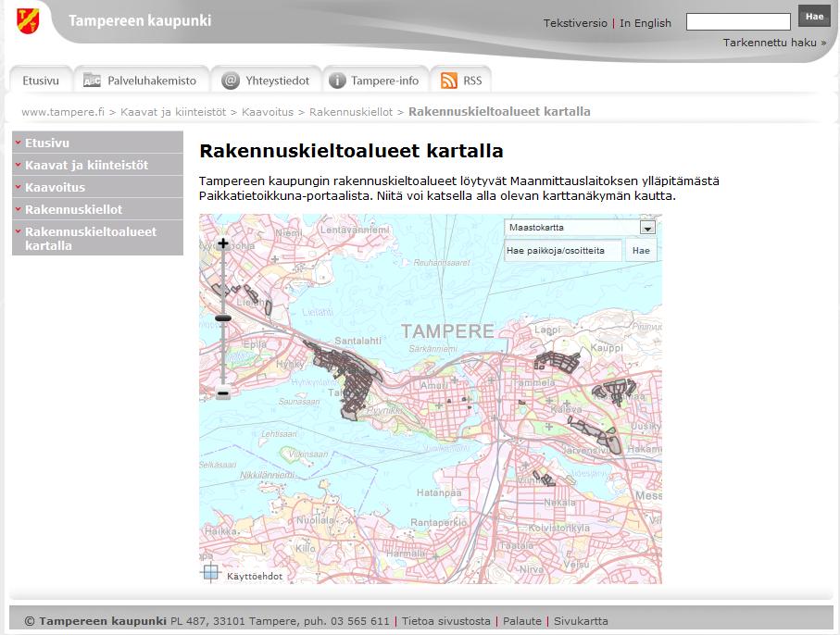The width and height of the screenshot is (840, 635).
Task: Click the Nuoliala label on the map
Action: [315, 520]
